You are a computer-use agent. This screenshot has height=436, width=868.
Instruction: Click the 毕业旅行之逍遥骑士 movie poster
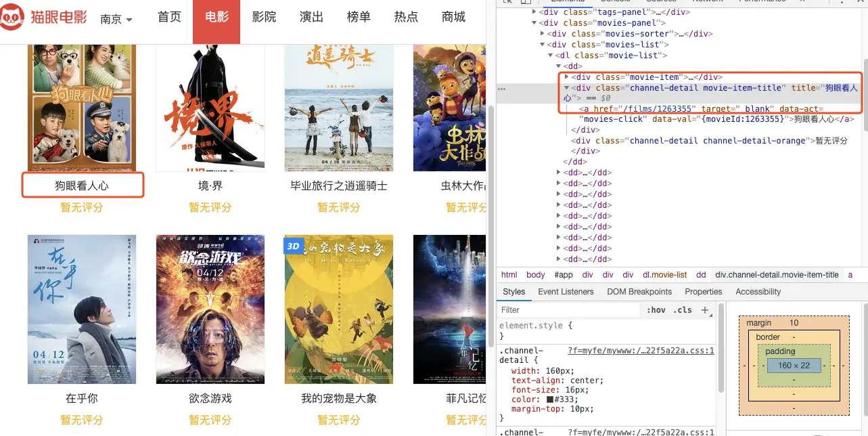pos(339,108)
